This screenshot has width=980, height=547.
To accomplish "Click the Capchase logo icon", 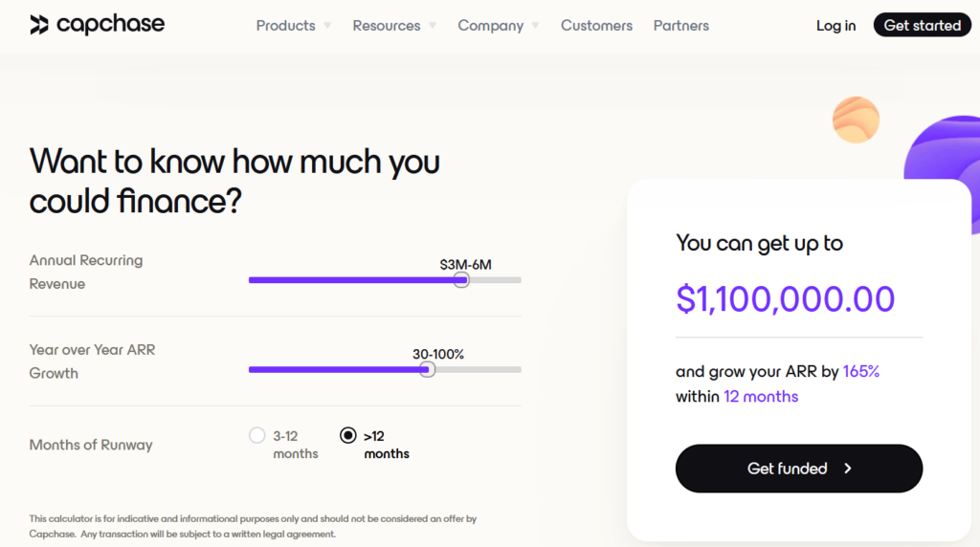I will point(38,24).
